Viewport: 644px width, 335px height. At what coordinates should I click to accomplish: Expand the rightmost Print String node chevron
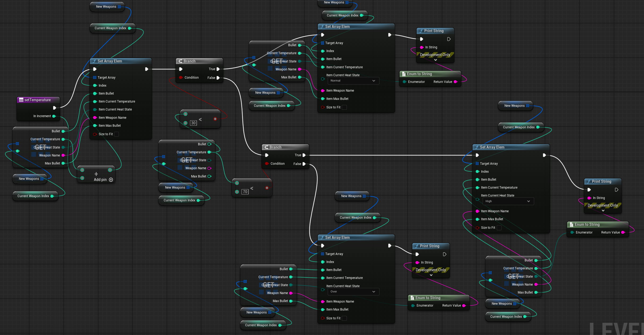(603, 211)
